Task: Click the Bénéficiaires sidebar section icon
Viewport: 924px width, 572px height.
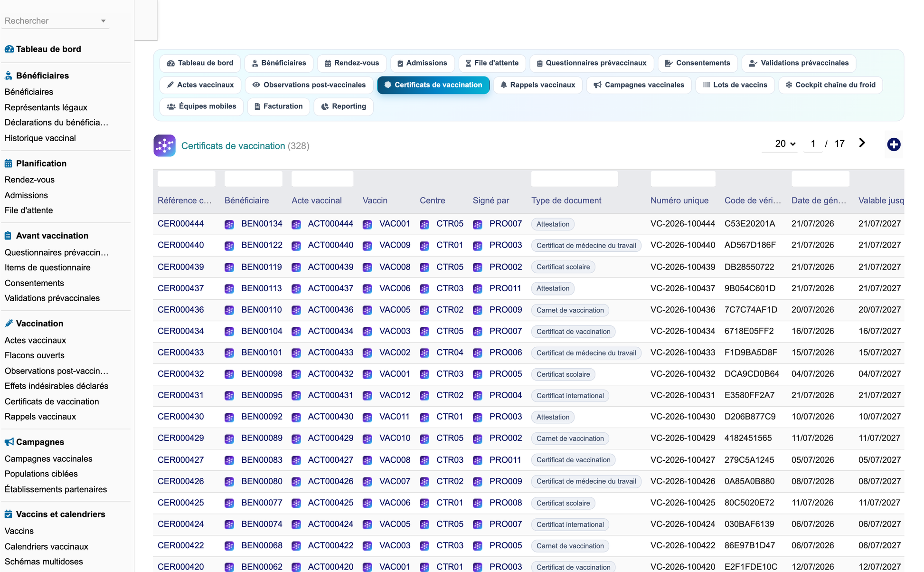Action: (x=9, y=76)
